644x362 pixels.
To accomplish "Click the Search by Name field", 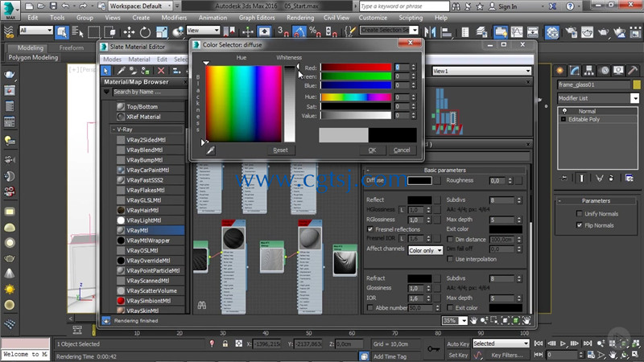I will 149,92.
